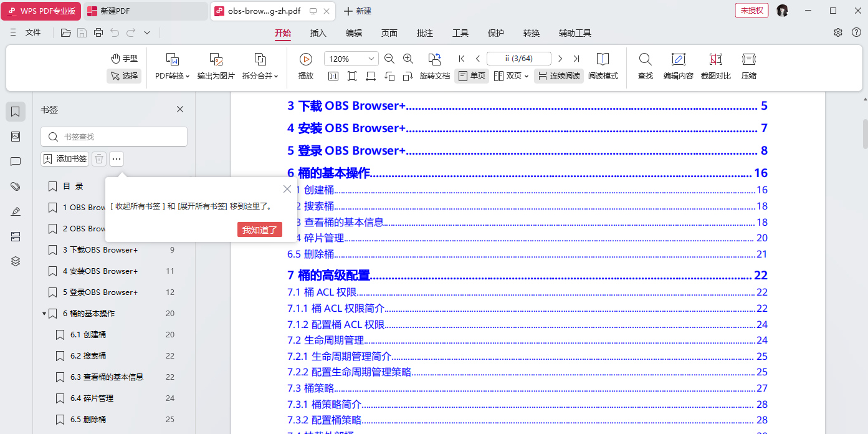Fit the whole page to window

[352, 76]
